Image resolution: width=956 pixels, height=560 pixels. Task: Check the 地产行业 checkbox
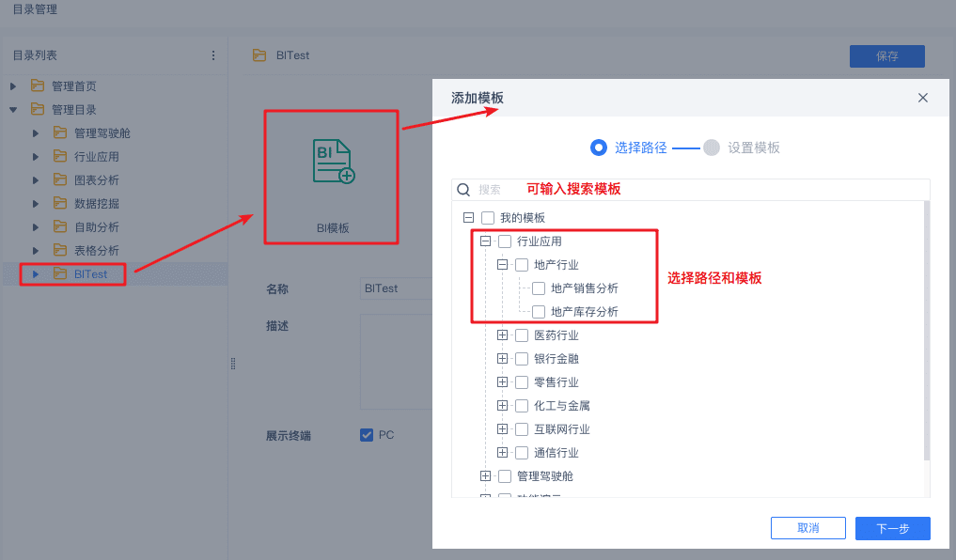tap(522, 264)
